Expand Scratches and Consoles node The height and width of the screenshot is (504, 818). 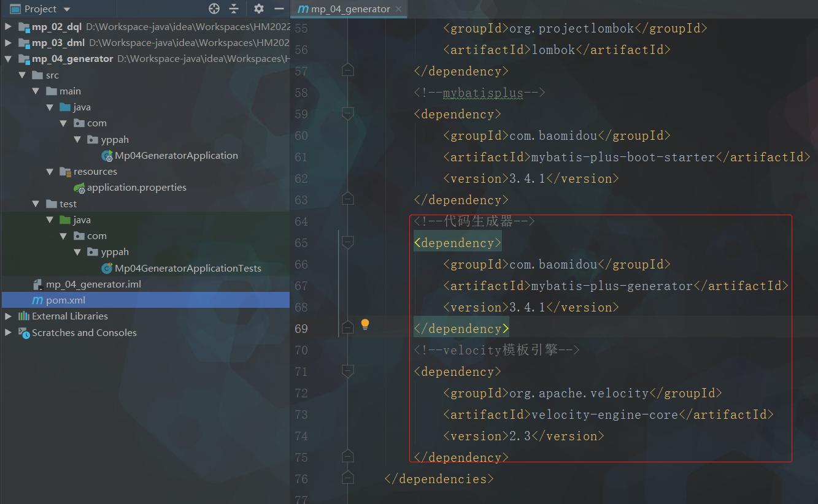pos(8,332)
